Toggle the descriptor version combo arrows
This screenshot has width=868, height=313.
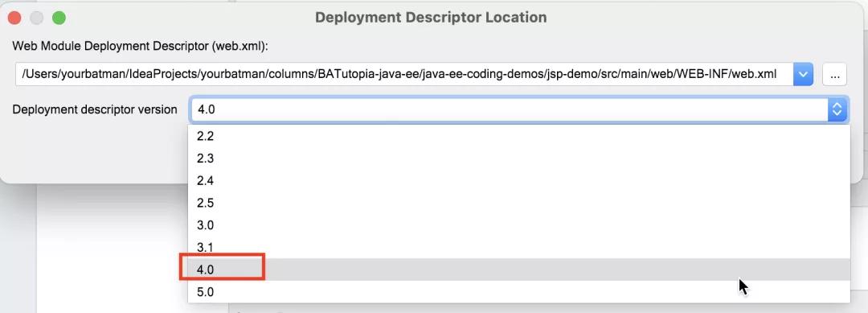pos(837,109)
